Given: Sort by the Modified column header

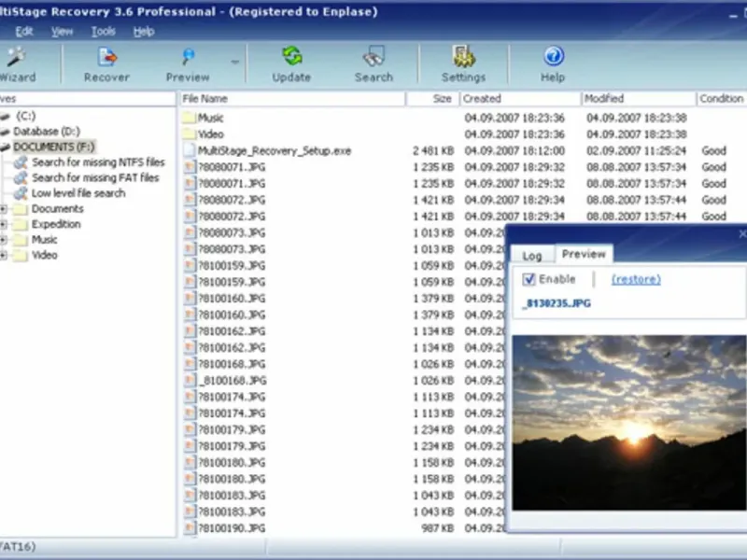Looking at the screenshot, I should click(639, 99).
